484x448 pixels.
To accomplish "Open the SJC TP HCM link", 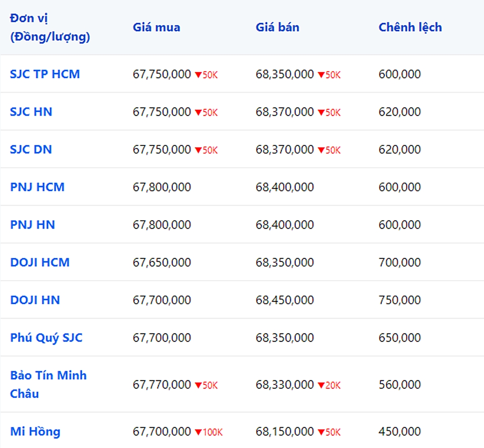I will (45, 74).
